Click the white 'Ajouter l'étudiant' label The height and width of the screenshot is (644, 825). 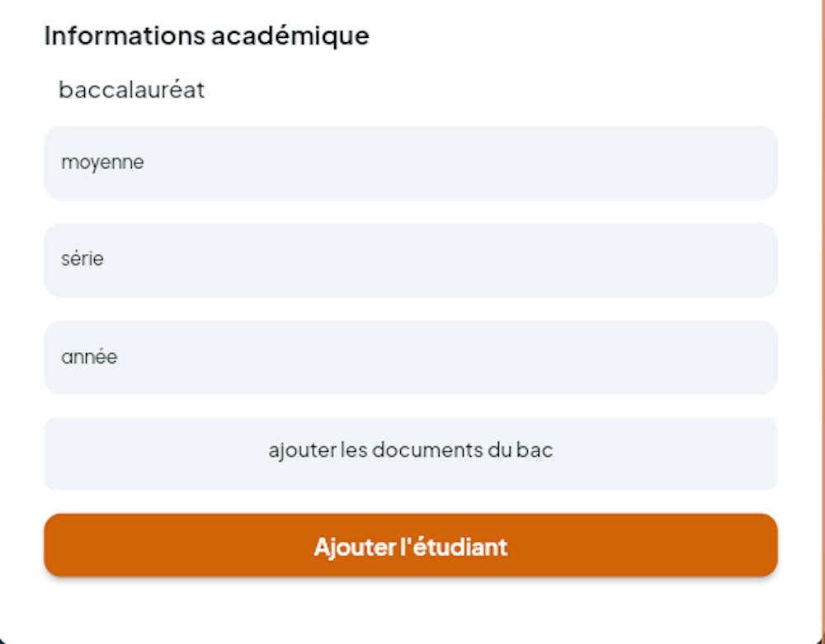pyautogui.click(x=410, y=546)
